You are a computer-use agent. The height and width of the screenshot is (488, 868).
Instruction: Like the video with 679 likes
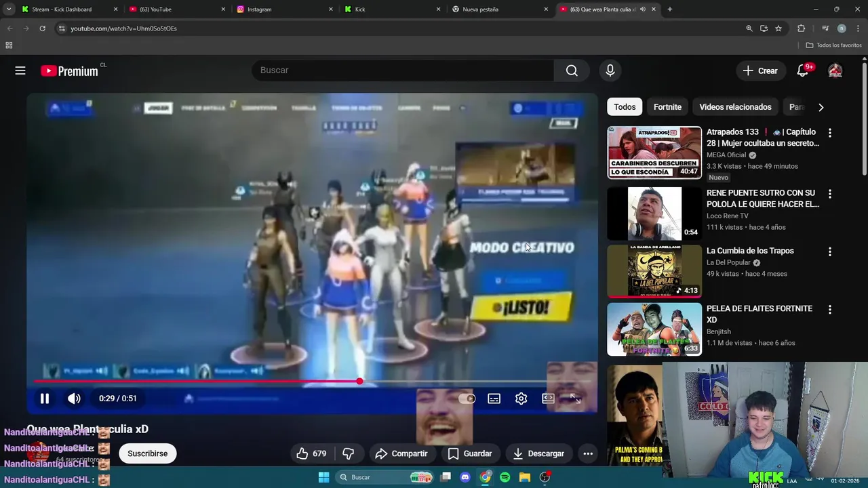tap(311, 453)
